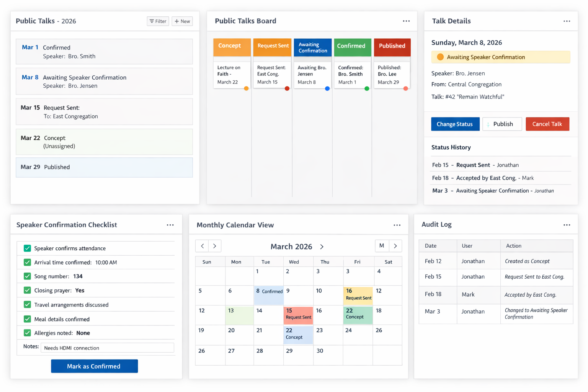Select the Published board column header
The width and height of the screenshot is (588, 392).
click(392, 46)
